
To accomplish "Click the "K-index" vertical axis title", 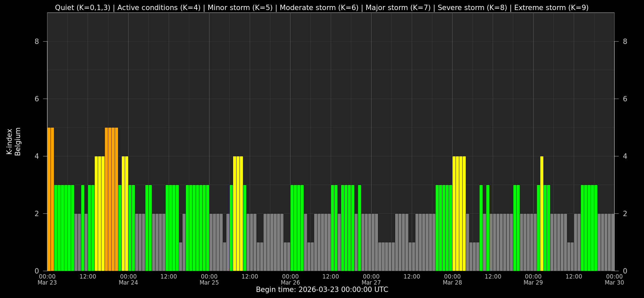I will point(9,142).
